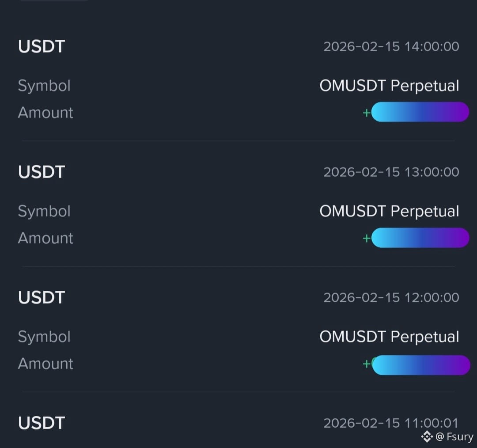The width and height of the screenshot is (477, 448).
Task: Click the timestamp 2026-02-15 12:00:00
Action: 391,297
